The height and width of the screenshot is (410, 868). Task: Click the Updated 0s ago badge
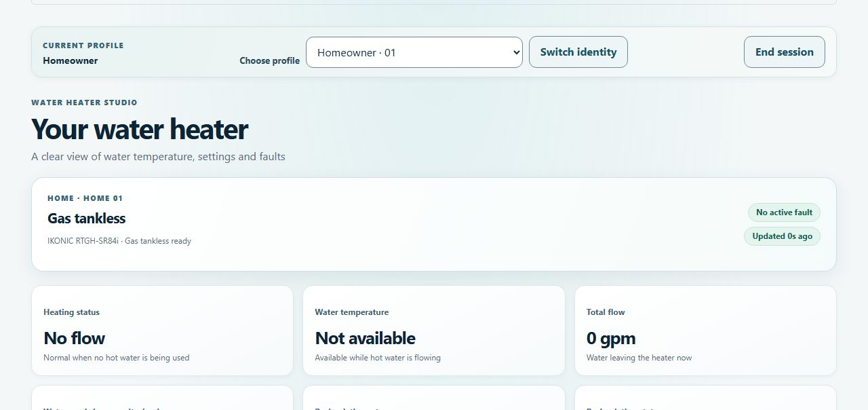(782, 236)
